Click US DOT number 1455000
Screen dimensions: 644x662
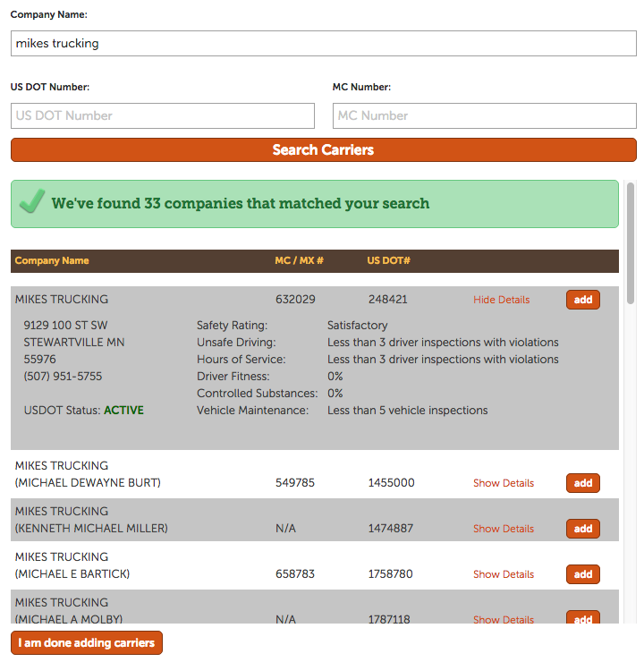click(x=391, y=482)
